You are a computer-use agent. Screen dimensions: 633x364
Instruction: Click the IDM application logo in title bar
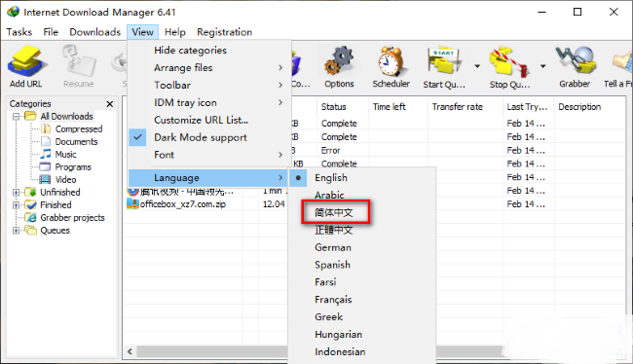click(x=13, y=12)
